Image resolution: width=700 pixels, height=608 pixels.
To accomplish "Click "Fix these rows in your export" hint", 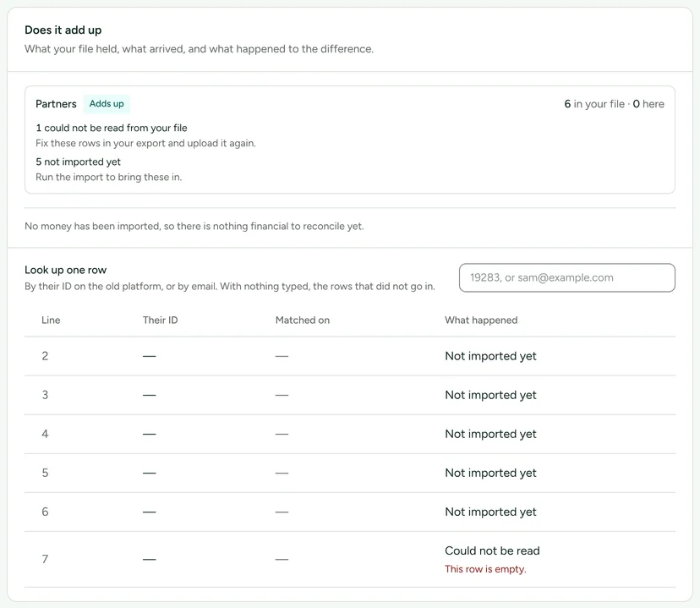I will 145,143.
